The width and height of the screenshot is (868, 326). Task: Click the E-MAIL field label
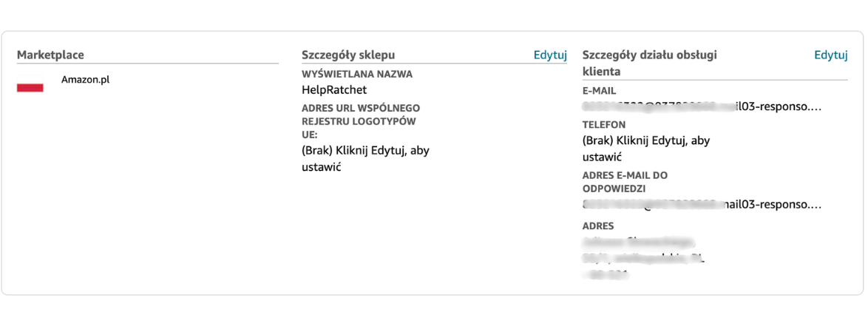pyautogui.click(x=599, y=90)
